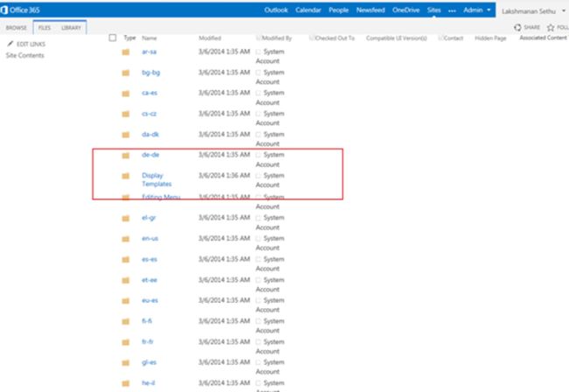Image resolution: width=569 pixels, height=392 pixels.
Task: Tick the presence checkbox in the de-de row
Action: (x=259, y=156)
